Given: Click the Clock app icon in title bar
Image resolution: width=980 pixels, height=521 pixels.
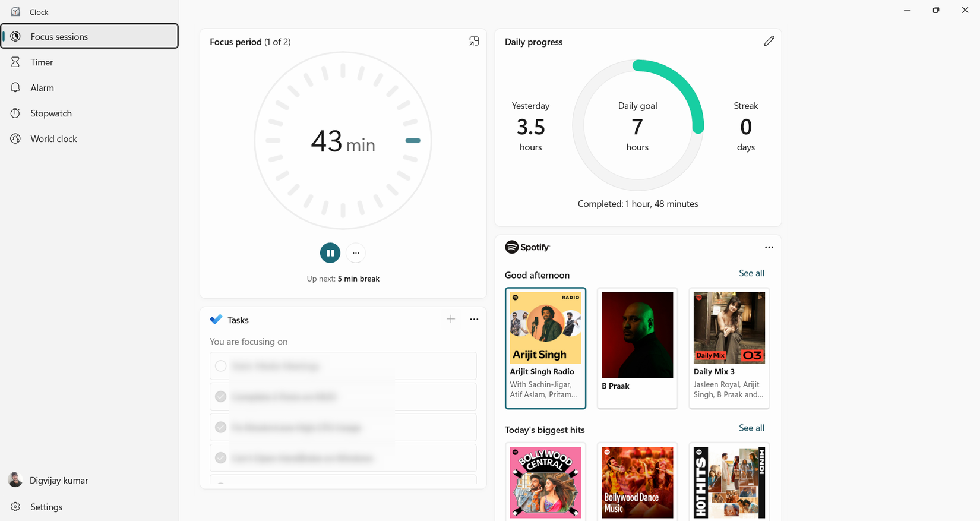Looking at the screenshot, I should click(x=15, y=11).
